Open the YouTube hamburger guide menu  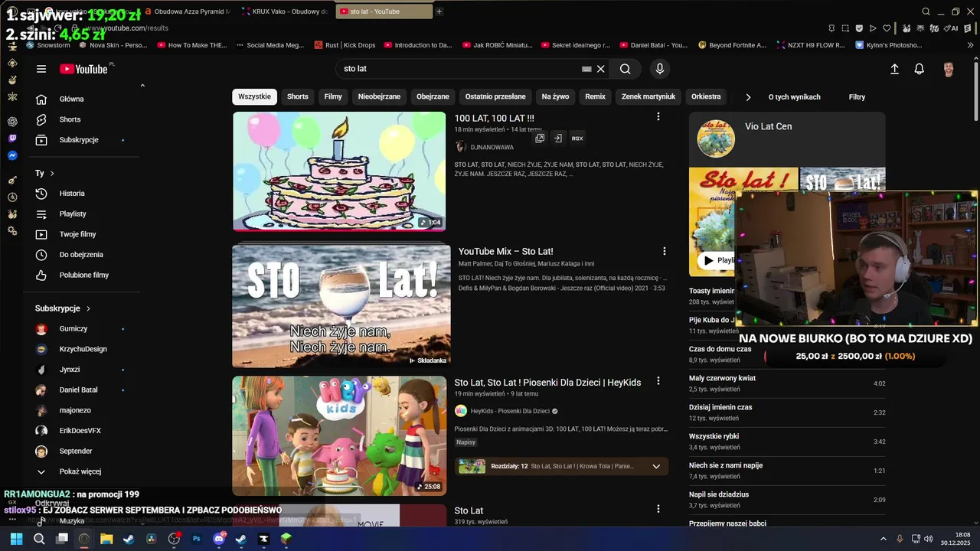[x=41, y=69]
